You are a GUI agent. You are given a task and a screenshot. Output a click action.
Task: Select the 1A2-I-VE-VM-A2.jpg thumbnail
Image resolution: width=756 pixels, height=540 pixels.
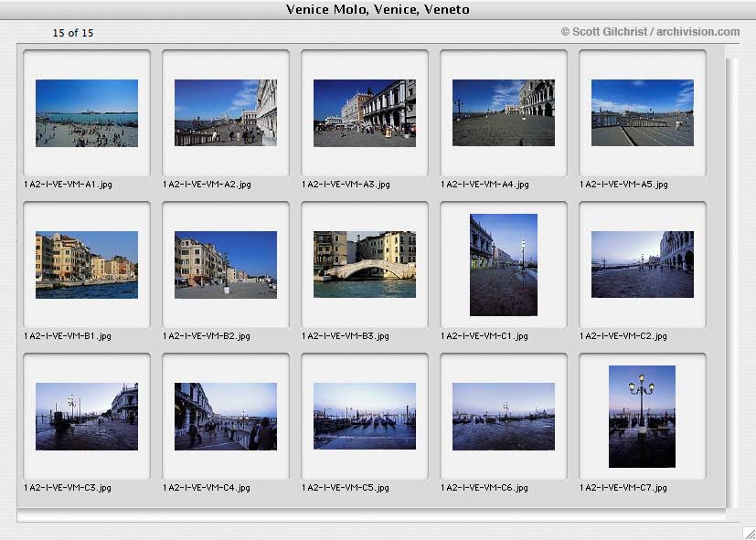pos(226,112)
